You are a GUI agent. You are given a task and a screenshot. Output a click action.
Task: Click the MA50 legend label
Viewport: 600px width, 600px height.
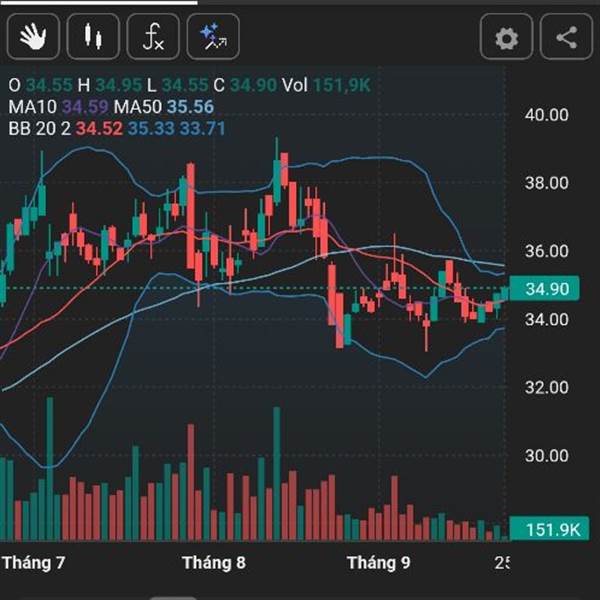[x=138, y=107]
